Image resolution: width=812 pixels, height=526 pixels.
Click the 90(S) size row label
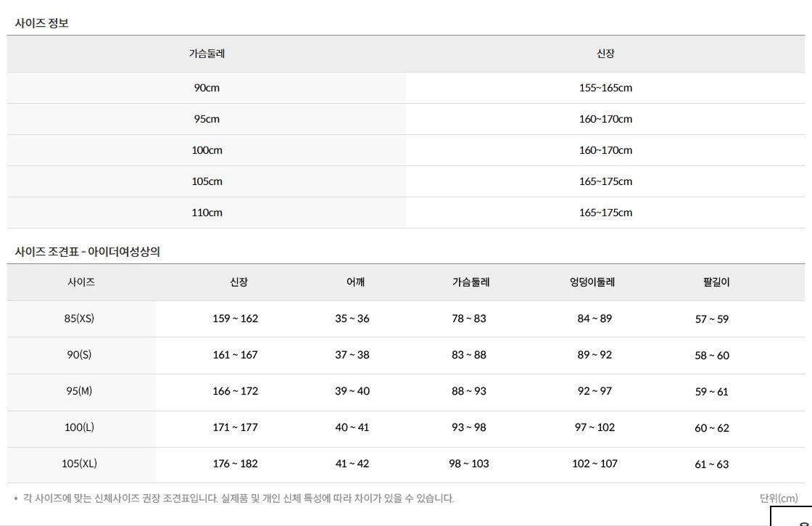79,355
